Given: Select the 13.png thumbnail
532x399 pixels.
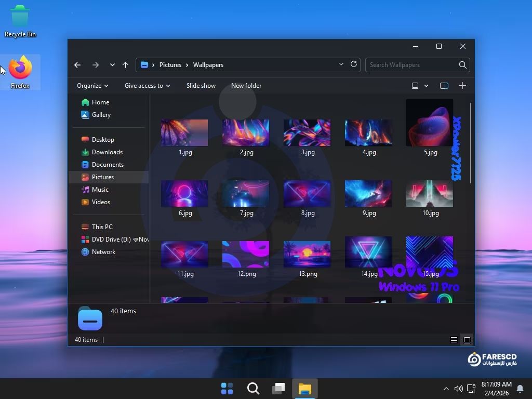Looking at the screenshot, I should tap(307, 255).
